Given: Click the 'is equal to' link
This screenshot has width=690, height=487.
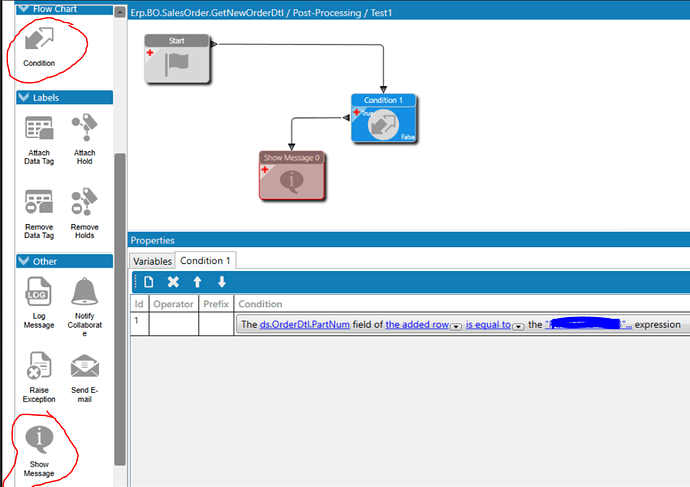Looking at the screenshot, I should tap(488, 325).
